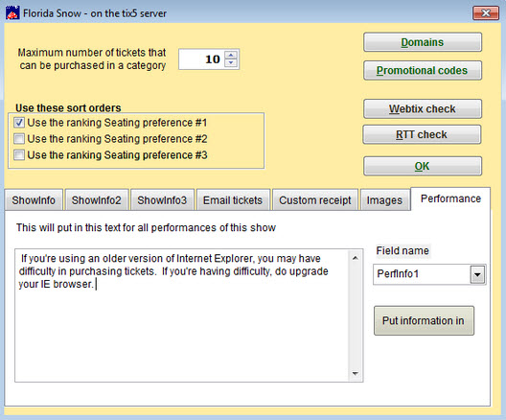506x420 pixels.
Task: Switch to the ShowInfo tab
Action: [x=34, y=200]
